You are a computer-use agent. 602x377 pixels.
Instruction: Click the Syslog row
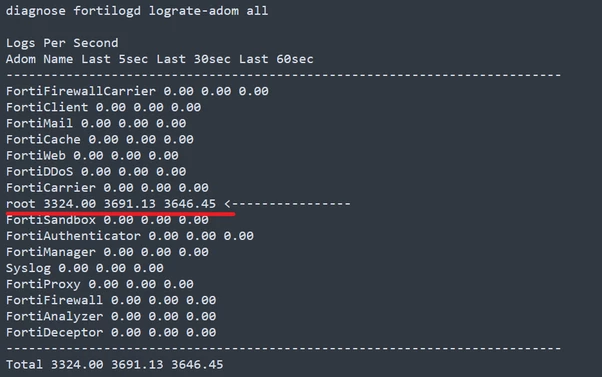coord(84,268)
